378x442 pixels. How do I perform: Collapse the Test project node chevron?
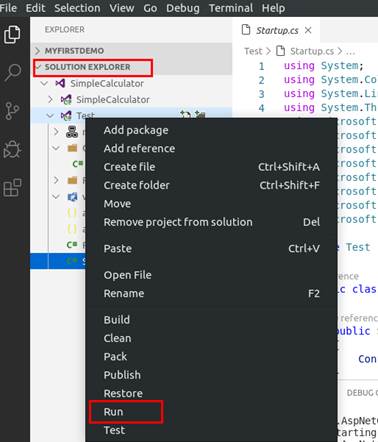(50, 116)
